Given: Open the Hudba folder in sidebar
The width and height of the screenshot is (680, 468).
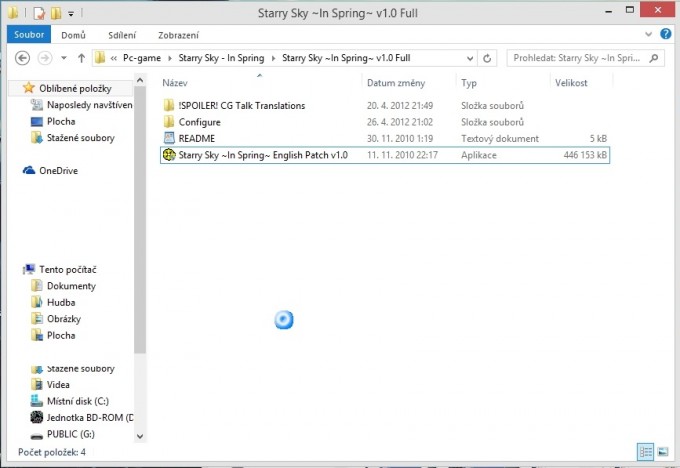Looking at the screenshot, I should (61, 303).
